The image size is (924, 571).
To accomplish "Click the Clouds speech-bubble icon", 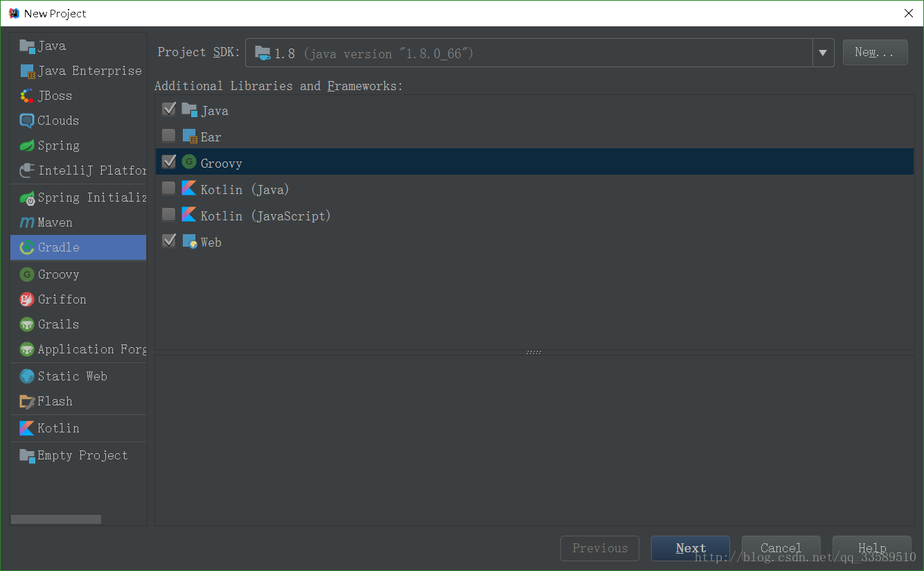I will coord(27,121).
